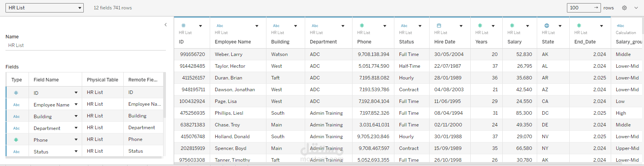Click the Hire Date calendar type icon
The image size is (644, 166).
click(x=439, y=25)
